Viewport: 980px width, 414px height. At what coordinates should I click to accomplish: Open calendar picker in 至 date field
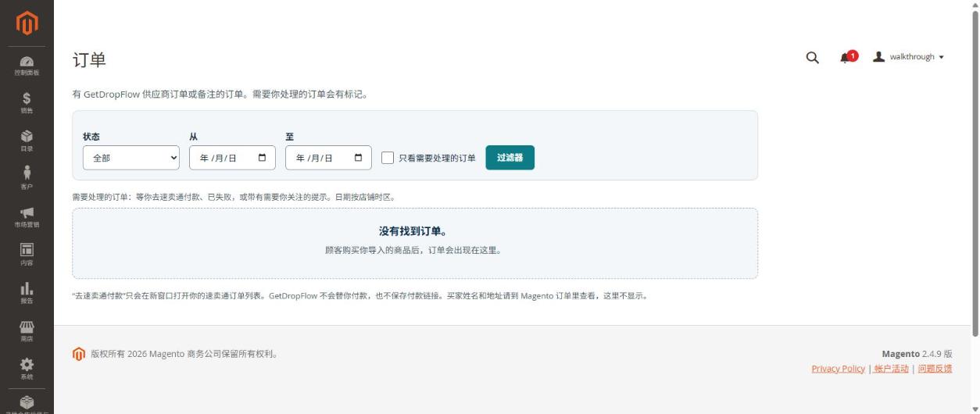(358, 158)
